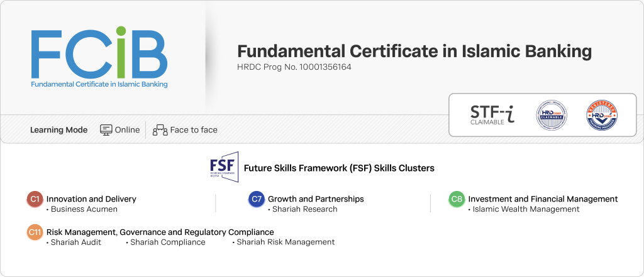This screenshot has height=277, width=644.
Task: Select the Innovation and Delivery cluster
Action: 91,199
